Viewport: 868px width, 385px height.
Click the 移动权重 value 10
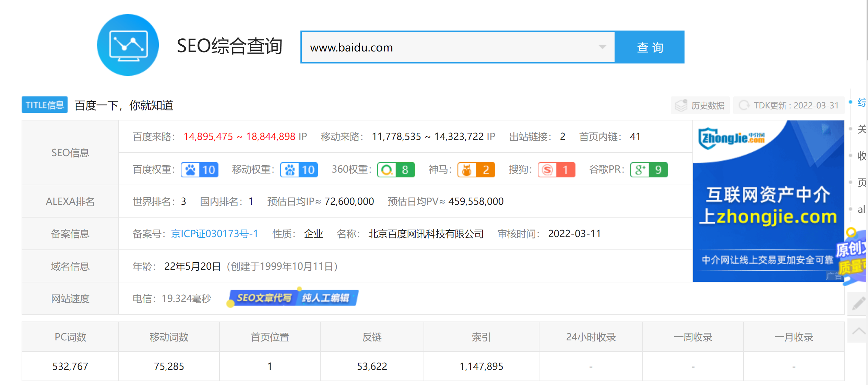coord(308,170)
